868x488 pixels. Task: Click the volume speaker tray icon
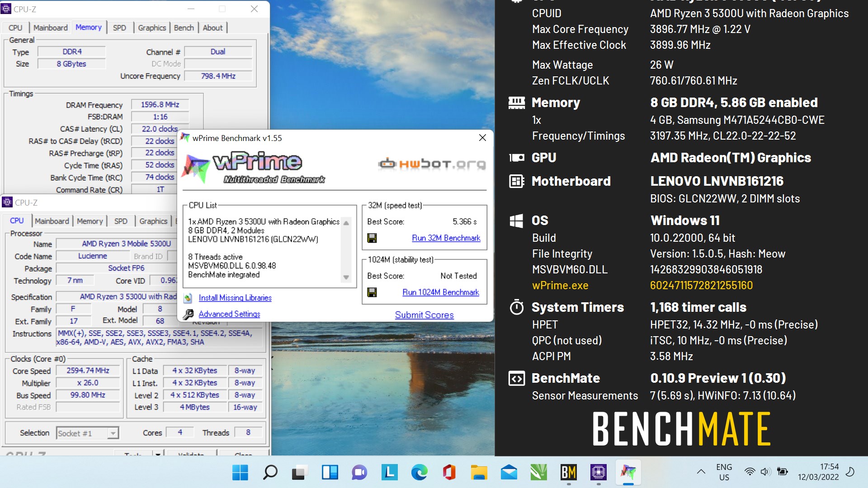tap(765, 472)
